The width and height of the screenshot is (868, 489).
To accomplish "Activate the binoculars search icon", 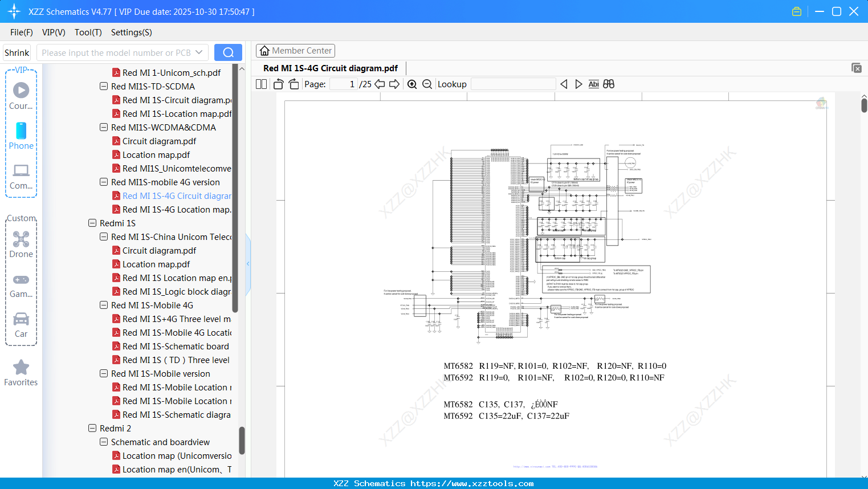I will pyautogui.click(x=608, y=84).
